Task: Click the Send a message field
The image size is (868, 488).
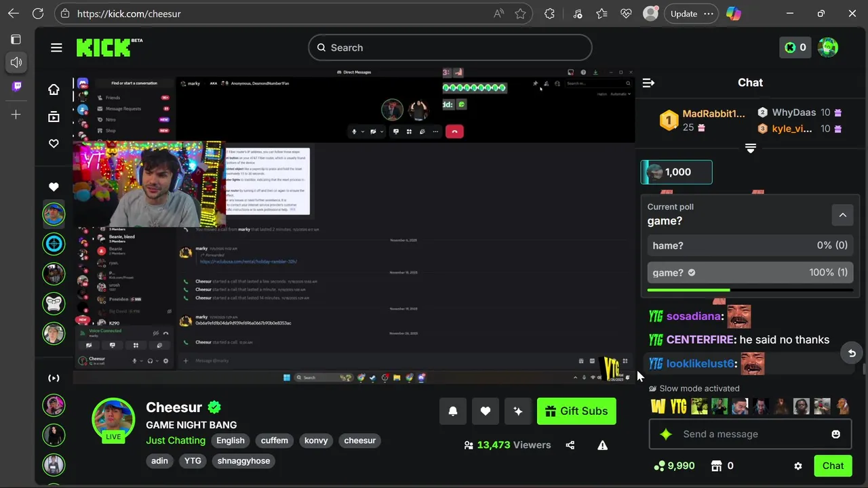Action: coord(750,434)
